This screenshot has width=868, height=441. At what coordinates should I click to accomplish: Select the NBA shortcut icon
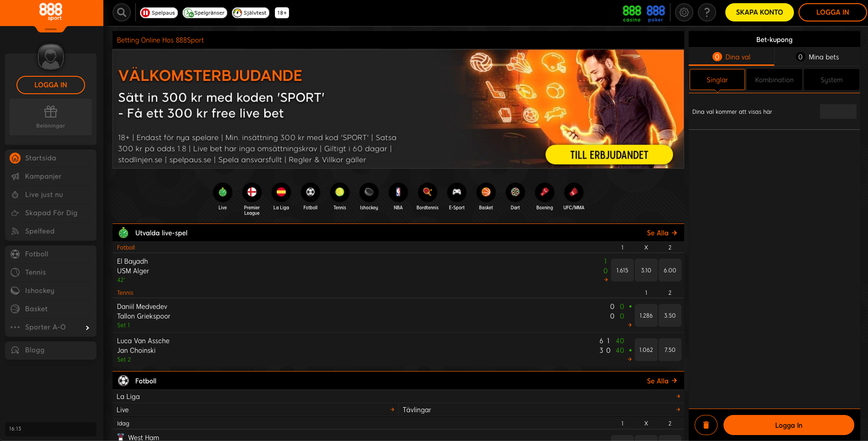point(398,192)
